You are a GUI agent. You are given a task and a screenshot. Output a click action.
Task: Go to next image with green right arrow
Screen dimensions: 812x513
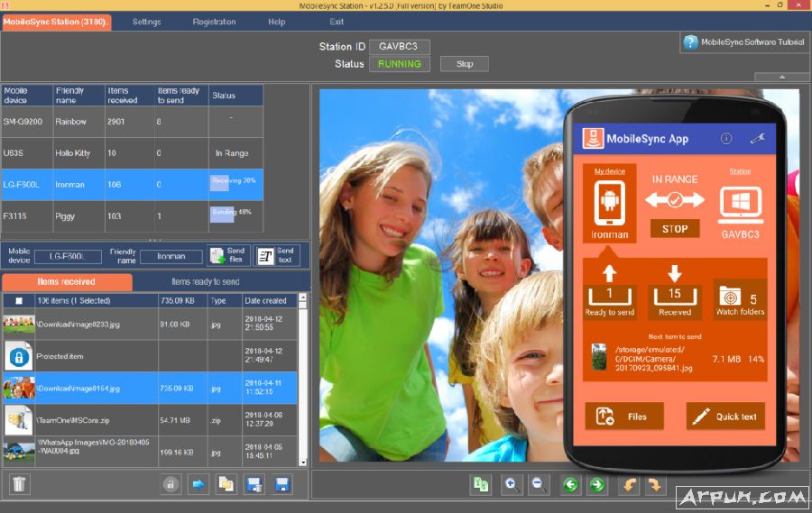(596, 484)
